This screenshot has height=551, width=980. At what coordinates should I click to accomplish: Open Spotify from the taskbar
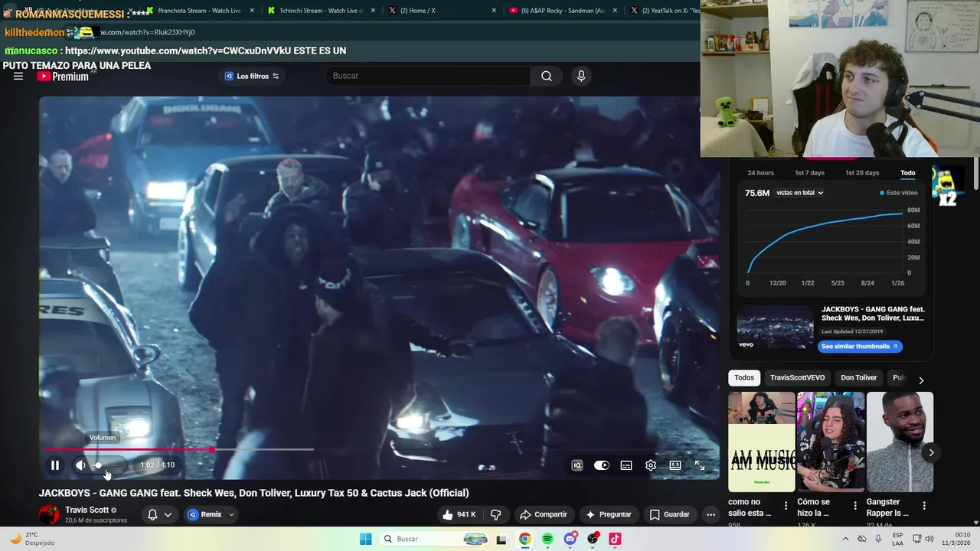(x=547, y=539)
